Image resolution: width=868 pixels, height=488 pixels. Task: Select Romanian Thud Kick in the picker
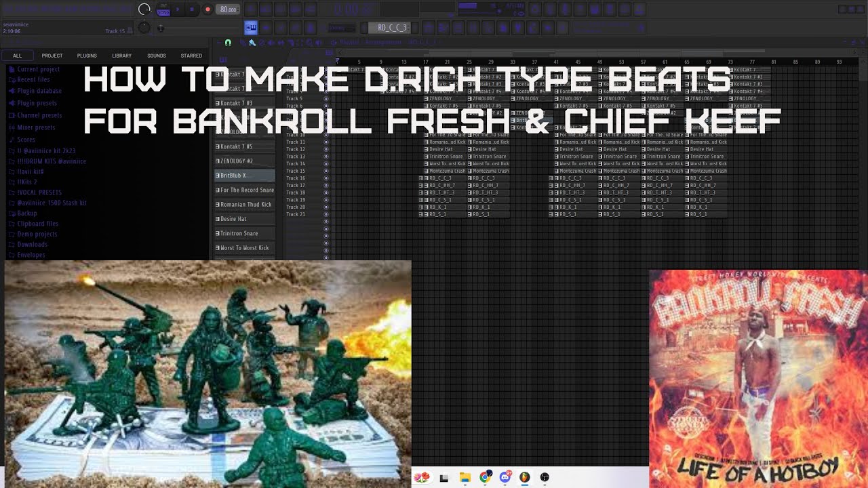click(245, 204)
